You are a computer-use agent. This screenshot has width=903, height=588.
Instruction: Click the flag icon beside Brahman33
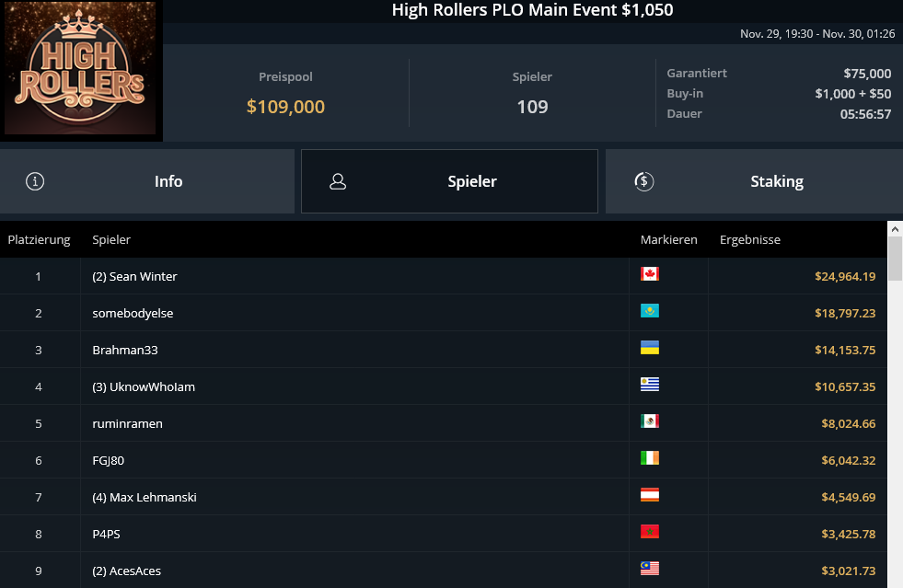click(650, 348)
